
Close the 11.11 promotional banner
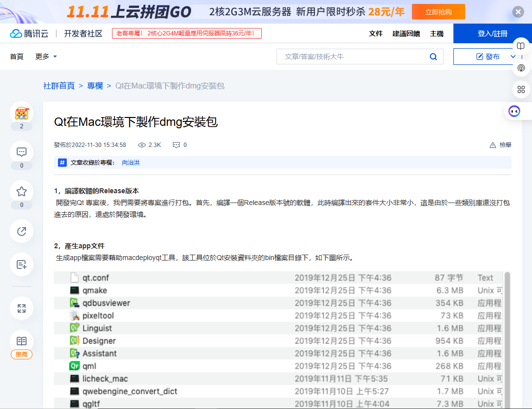518,12
